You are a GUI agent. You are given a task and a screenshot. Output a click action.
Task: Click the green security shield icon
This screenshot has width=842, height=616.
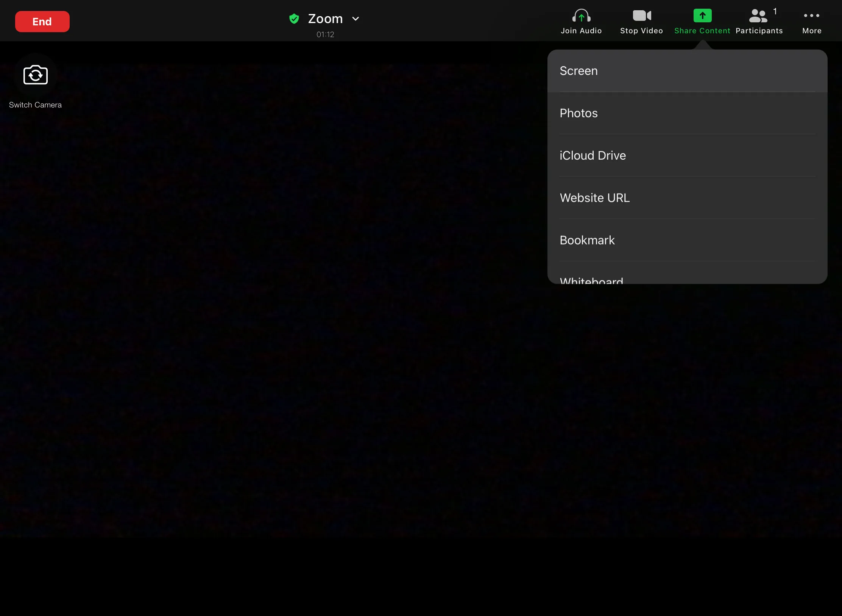point(294,19)
